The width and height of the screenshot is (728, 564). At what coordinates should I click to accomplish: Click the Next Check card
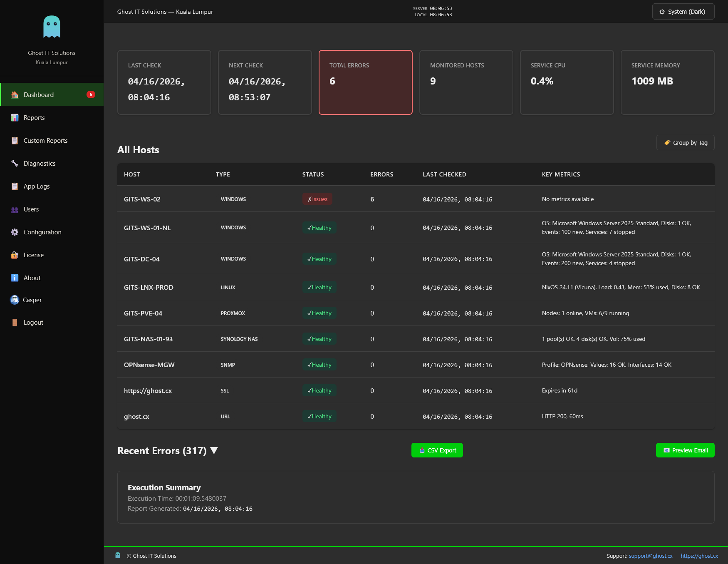tap(265, 82)
